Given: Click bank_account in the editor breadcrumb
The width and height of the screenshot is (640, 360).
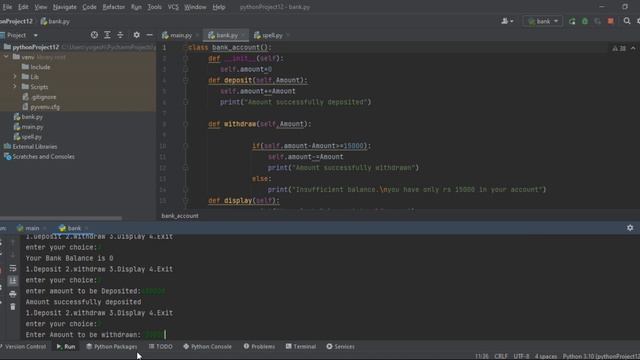Looking at the screenshot, I should pos(180,216).
